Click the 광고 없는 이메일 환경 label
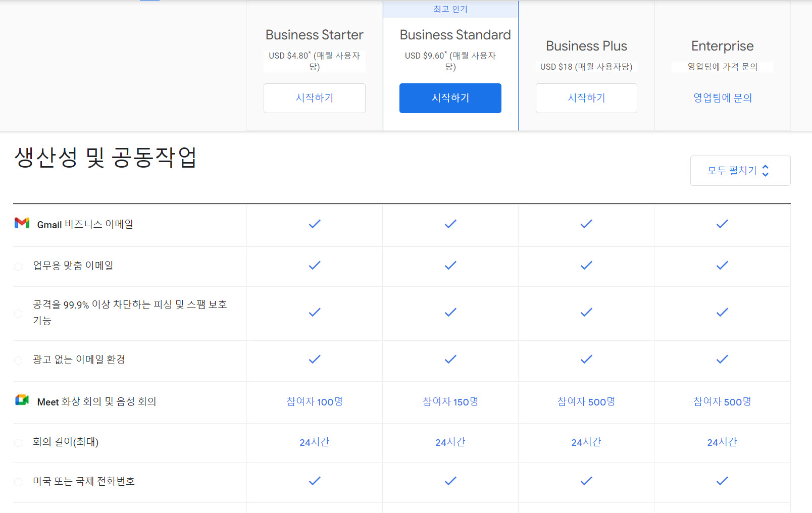Image resolution: width=812 pixels, height=513 pixels. click(x=79, y=360)
